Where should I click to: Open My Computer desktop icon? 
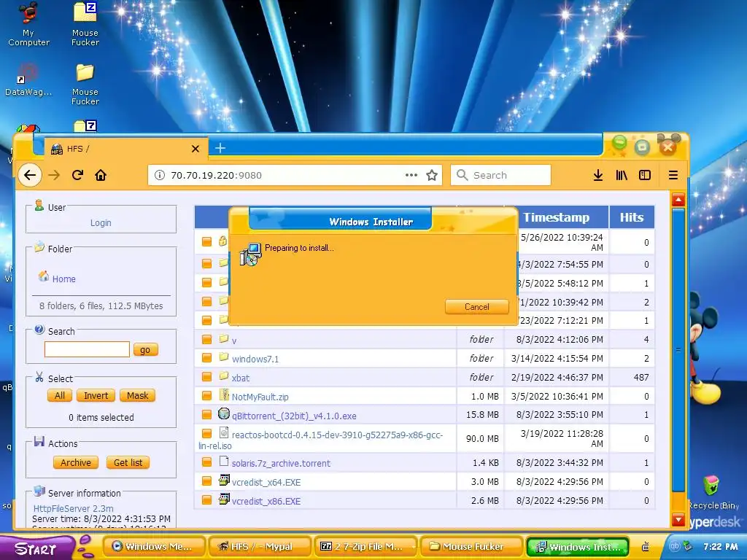tap(28, 24)
